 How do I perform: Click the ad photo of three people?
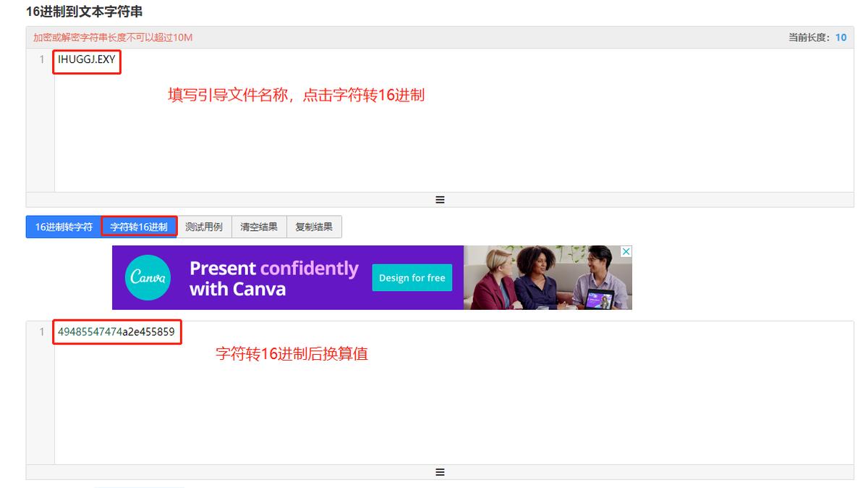[x=548, y=277]
